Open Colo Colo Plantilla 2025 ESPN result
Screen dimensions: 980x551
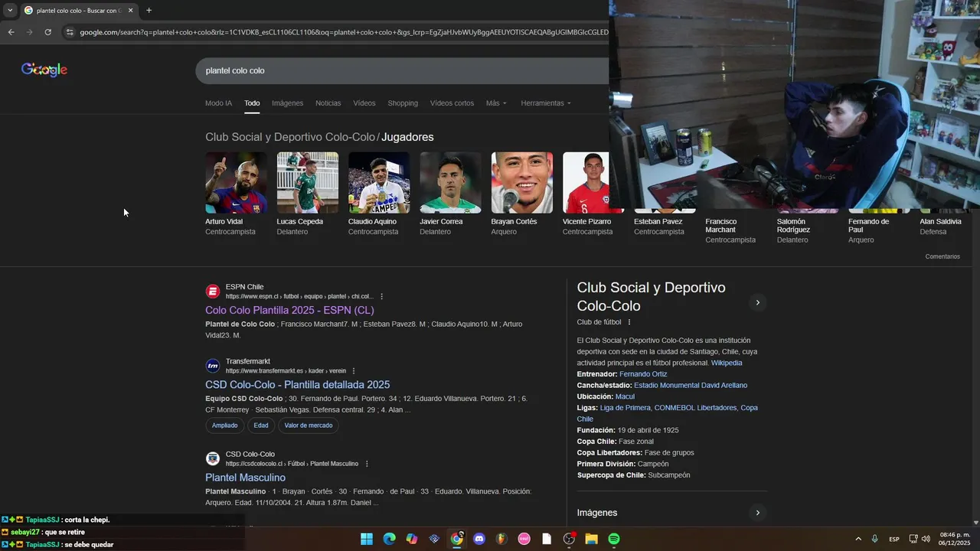coord(289,310)
